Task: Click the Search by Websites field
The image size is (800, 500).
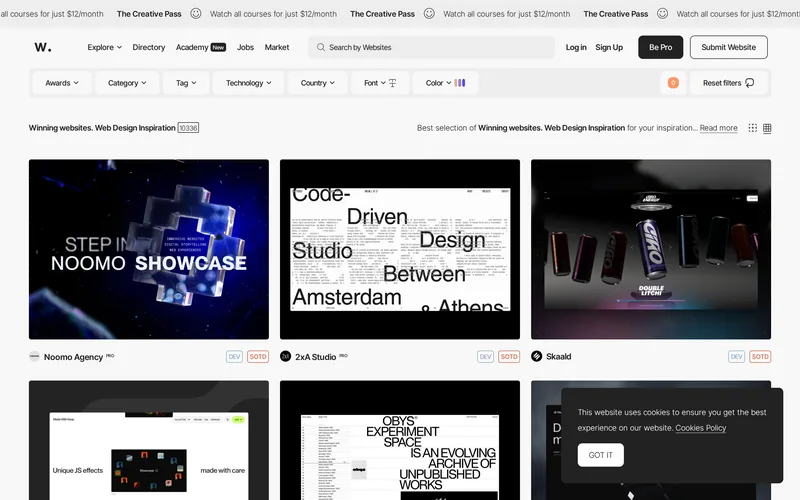Action: pyautogui.click(x=432, y=47)
